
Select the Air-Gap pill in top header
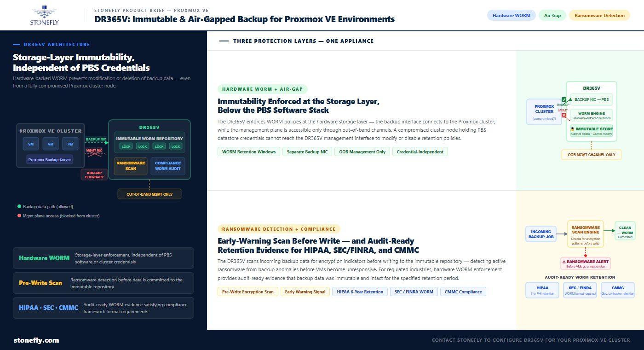[x=552, y=15]
